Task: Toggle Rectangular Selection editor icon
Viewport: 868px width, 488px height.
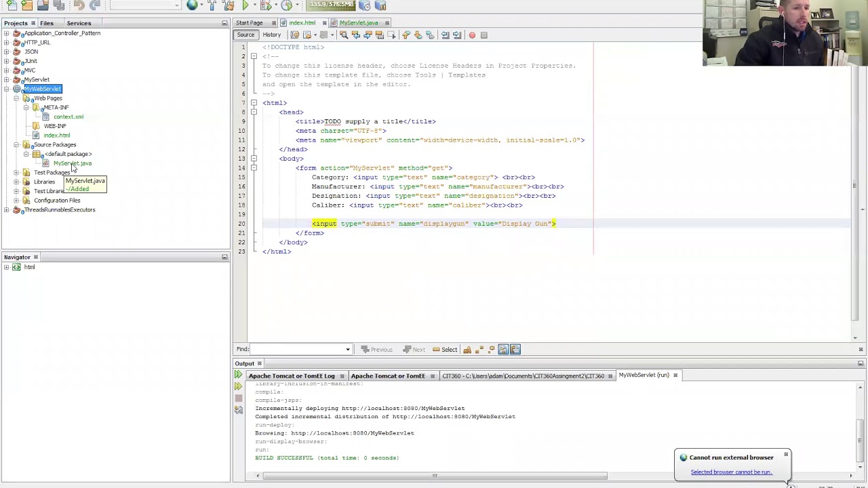Action: tap(391, 35)
